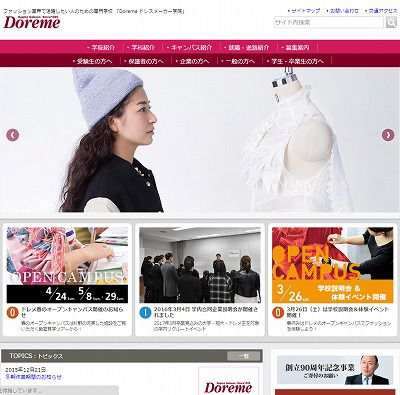400x395 pixels.
Task: Select 企業の方へ in the dark red bar
Action: 192,61
